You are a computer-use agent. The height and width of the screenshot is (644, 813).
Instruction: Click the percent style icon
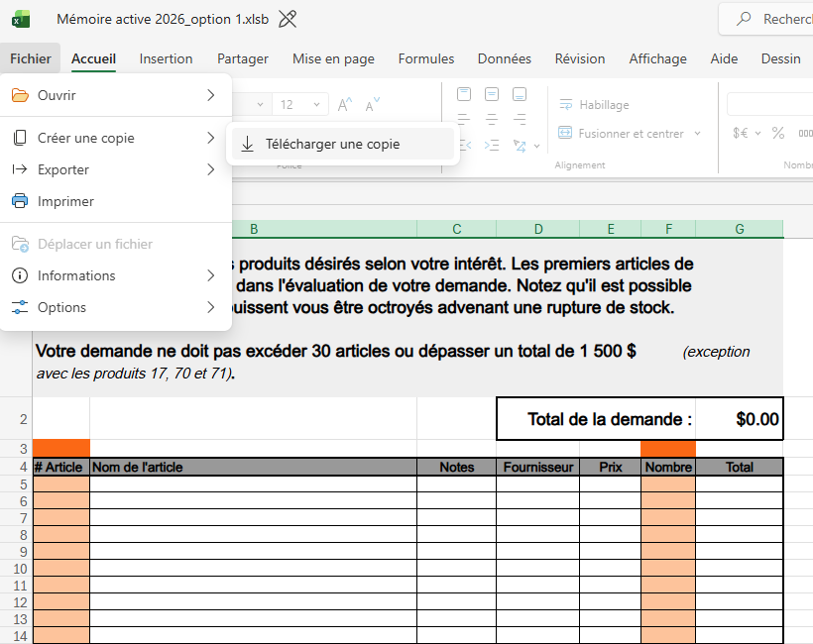tap(778, 133)
